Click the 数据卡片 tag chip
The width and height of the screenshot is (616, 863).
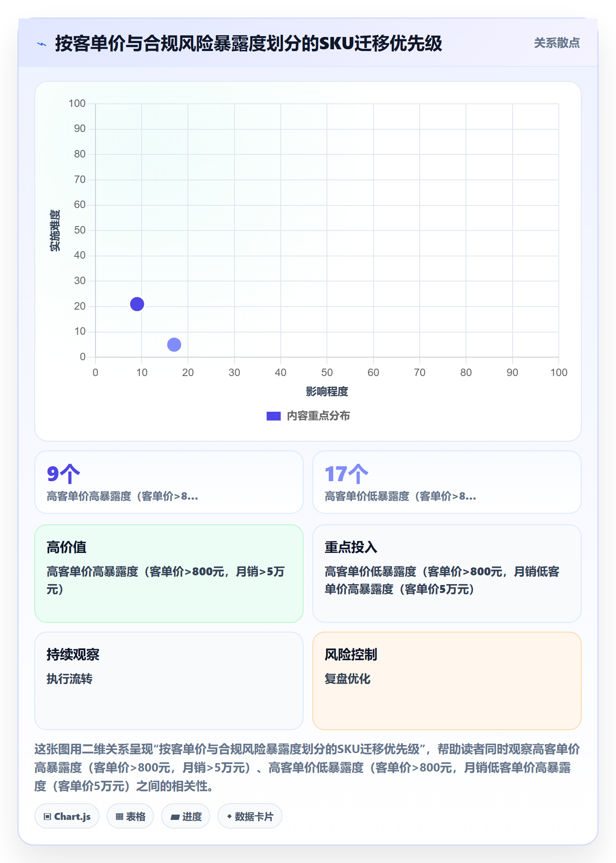tap(250, 816)
